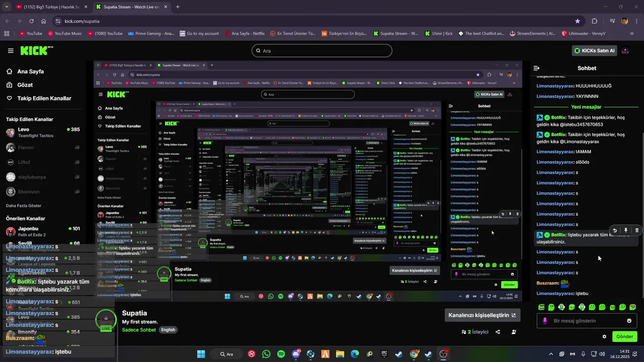Open the followed channel Levo

click(42, 133)
